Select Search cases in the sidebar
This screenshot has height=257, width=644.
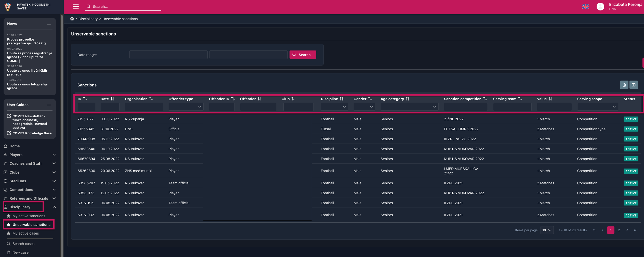23,244
